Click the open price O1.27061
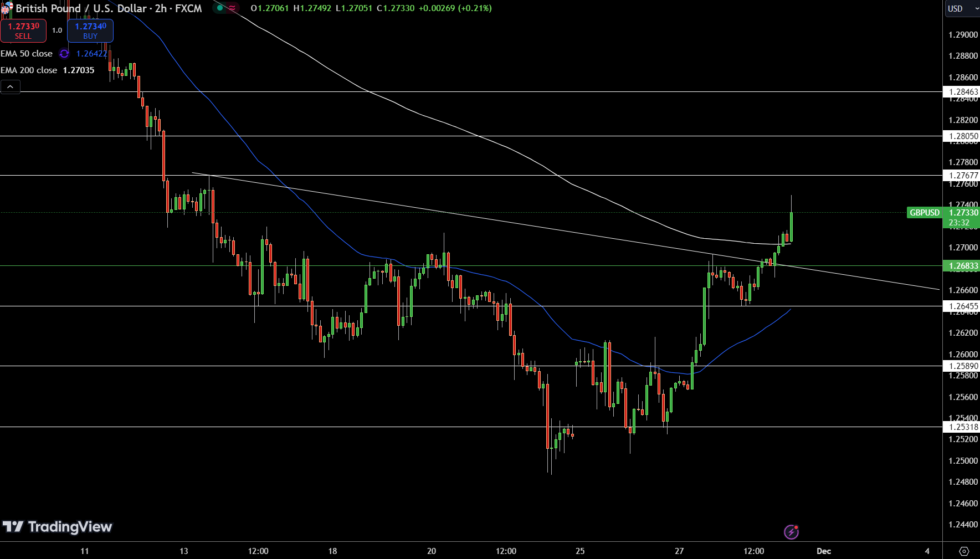This screenshot has height=559, width=980. [x=270, y=8]
